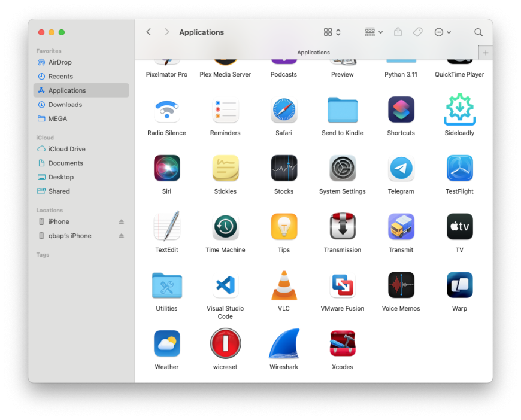Click the Sideloadly app icon

pyautogui.click(x=459, y=109)
